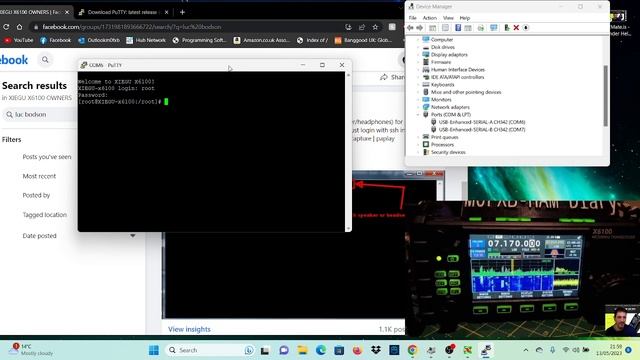
Task: Open File Explorer from the taskbar
Action: pos(302,350)
